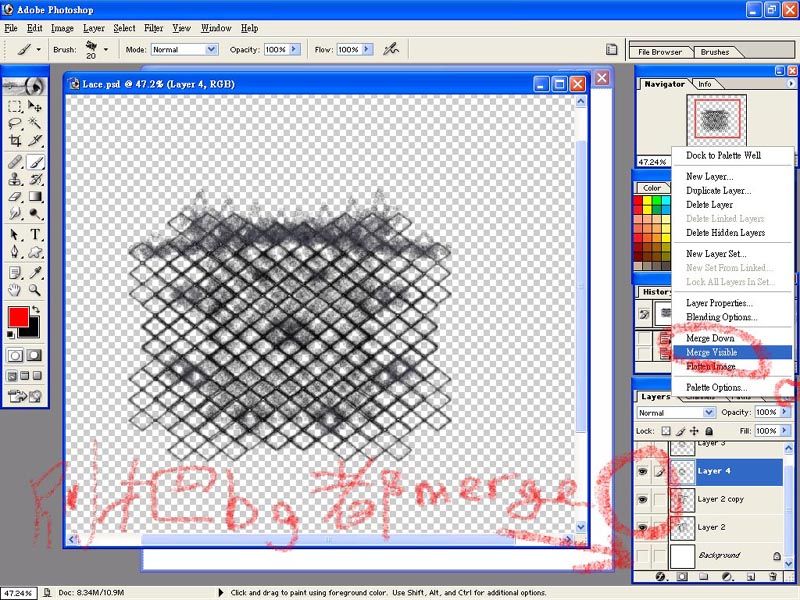This screenshot has height=600, width=800.
Task: Select the Notes tool
Action: click(x=15, y=273)
